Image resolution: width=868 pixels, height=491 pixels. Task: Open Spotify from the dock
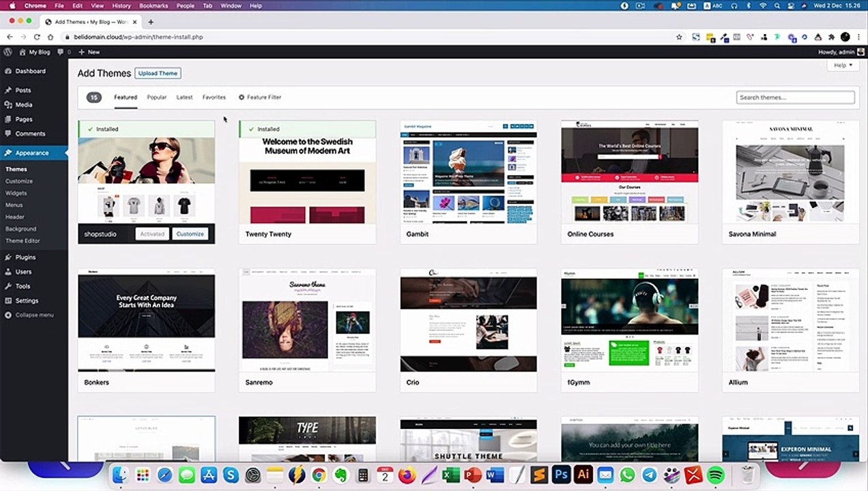[715, 475]
